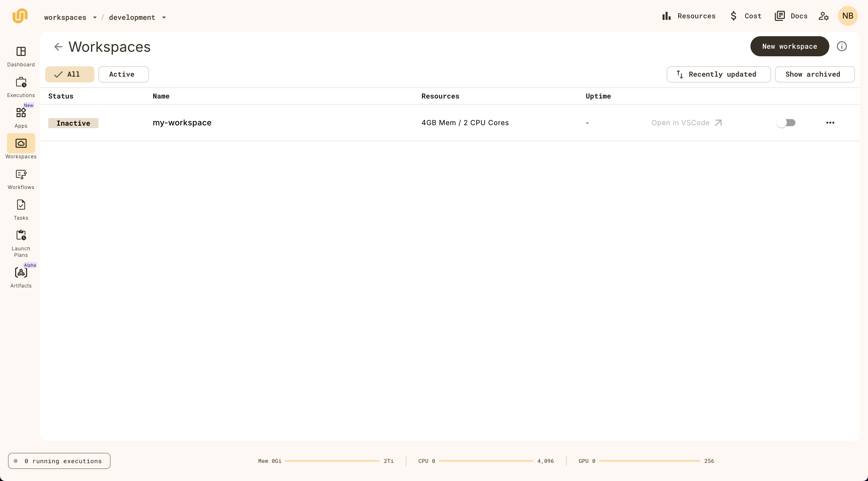The width and height of the screenshot is (868, 481).
Task: Open the Apps section icon
Action: (x=21, y=113)
